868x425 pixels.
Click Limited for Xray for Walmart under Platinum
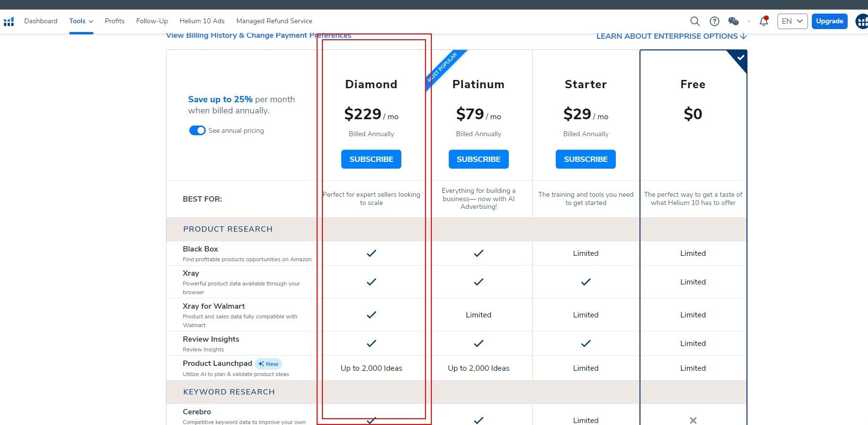[x=478, y=315]
